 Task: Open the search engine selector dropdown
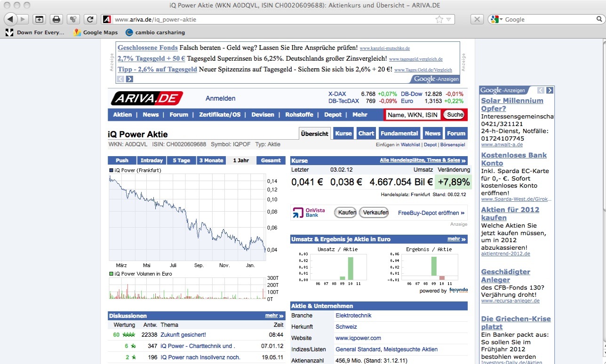[x=496, y=19]
